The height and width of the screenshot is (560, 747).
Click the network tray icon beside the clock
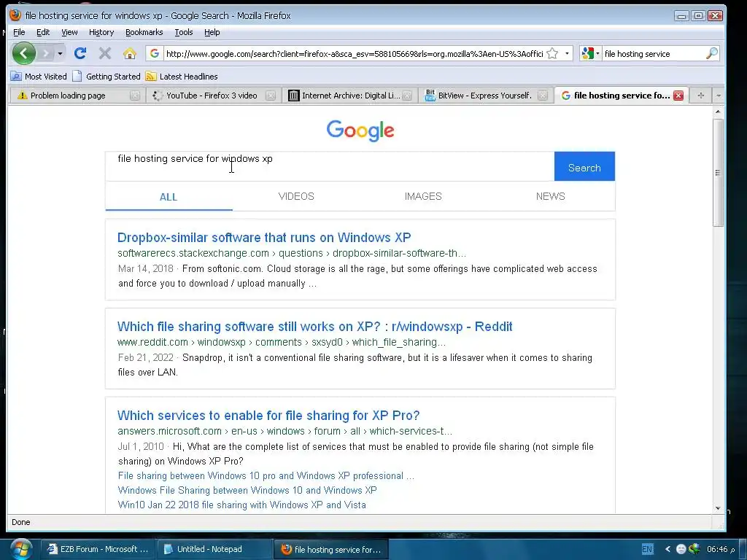(x=694, y=549)
